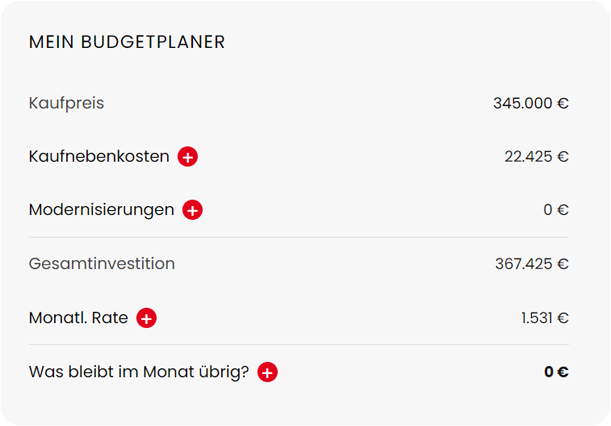The width and height of the screenshot is (611, 426).
Task: Click the "Was bleibt im Monat übrig?" text
Action: tap(139, 372)
